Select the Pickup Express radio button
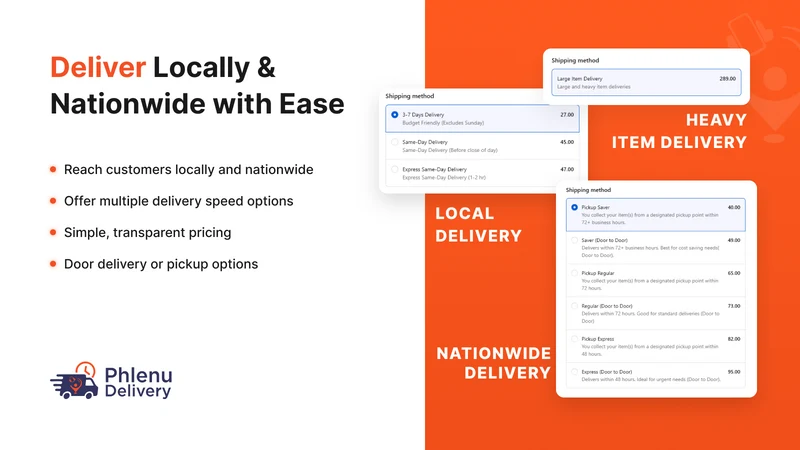The width and height of the screenshot is (800, 450). tap(574, 339)
